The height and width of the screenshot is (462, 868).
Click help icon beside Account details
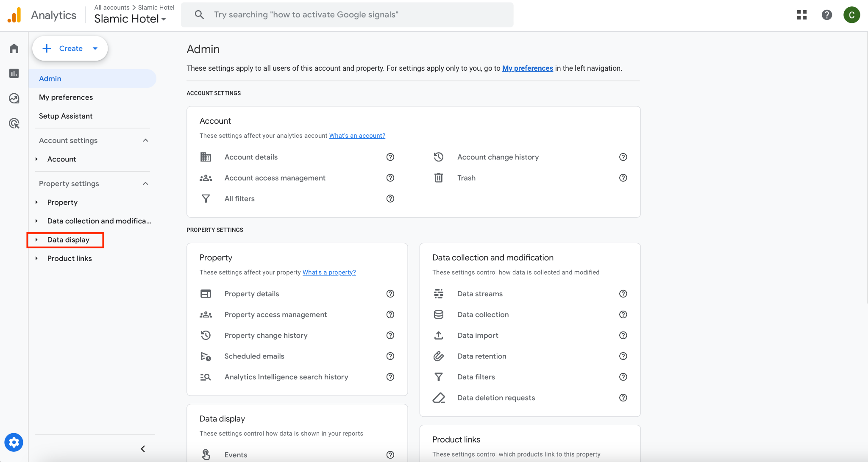[390, 157]
